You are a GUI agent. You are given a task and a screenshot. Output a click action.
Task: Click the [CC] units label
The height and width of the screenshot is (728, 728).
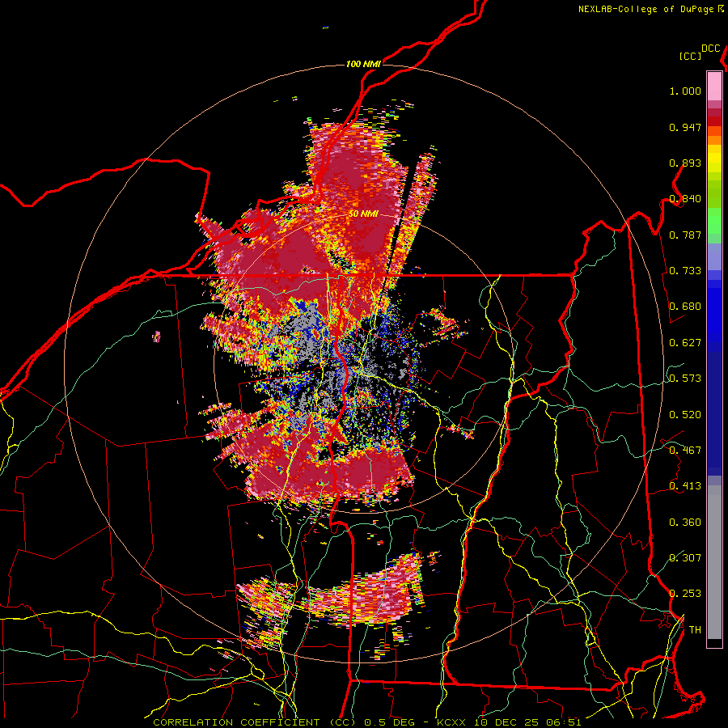(x=690, y=56)
